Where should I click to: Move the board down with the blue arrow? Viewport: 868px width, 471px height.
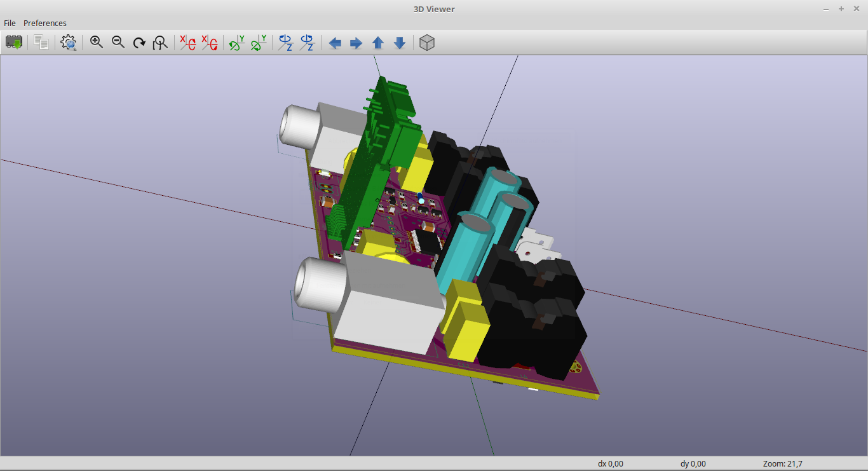400,43
